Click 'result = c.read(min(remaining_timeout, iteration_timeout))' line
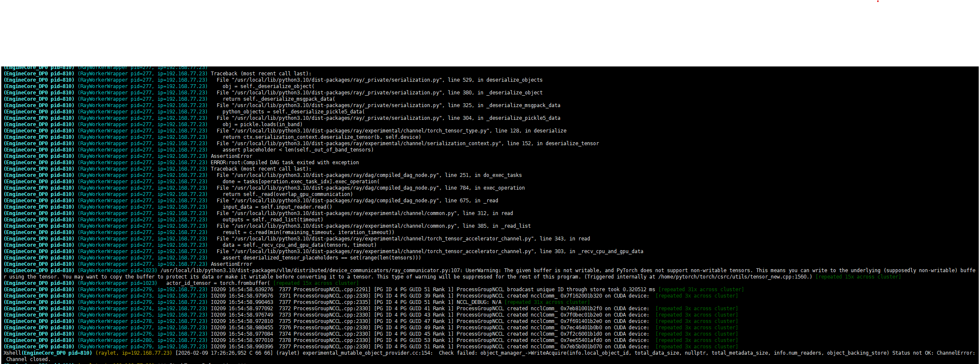Image resolution: width=980 pixels, height=364 pixels. [x=308, y=232]
